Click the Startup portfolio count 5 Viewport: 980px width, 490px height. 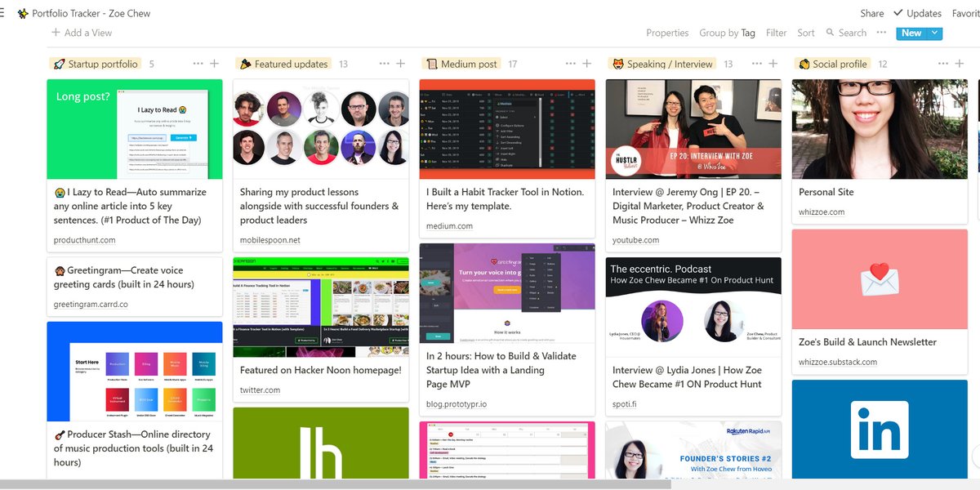click(x=151, y=64)
